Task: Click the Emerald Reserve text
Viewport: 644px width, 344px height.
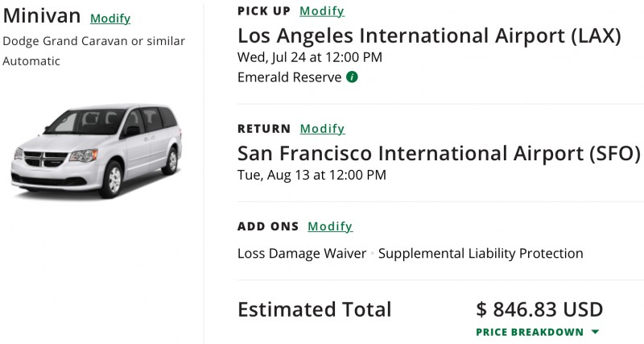Action: pyautogui.click(x=289, y=77)
